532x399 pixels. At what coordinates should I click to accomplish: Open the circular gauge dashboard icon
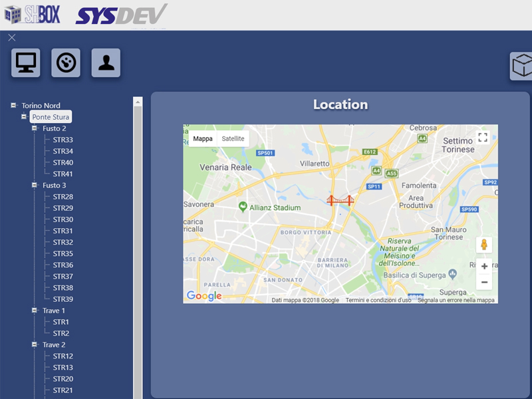[x=66, y=63]
